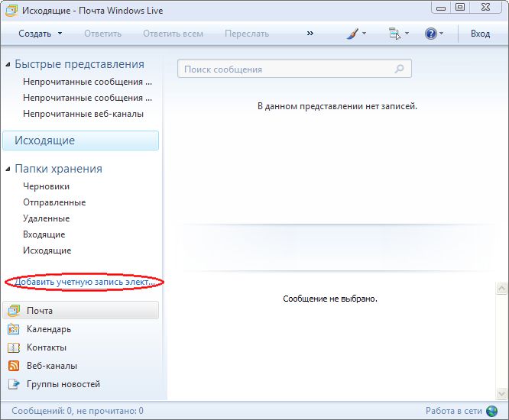The width and height of the screenshot is (509, 420).
Task: Open the arrow beside the Menus icon
Action: pos(407,34)
